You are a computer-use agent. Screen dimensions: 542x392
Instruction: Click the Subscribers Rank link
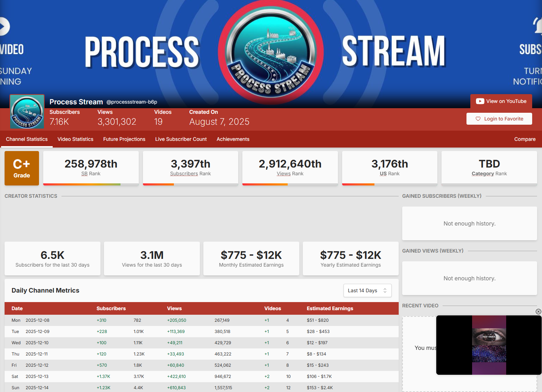184,174
